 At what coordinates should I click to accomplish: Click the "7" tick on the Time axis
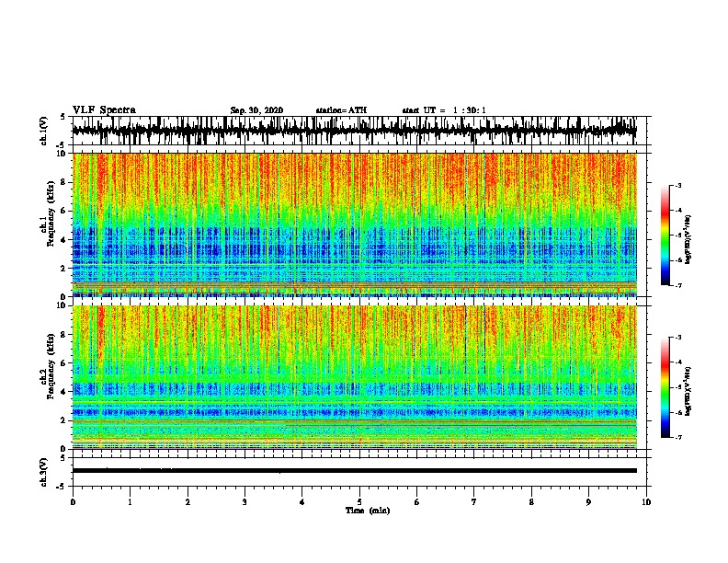pyautogui.click(x=474, y=502)
